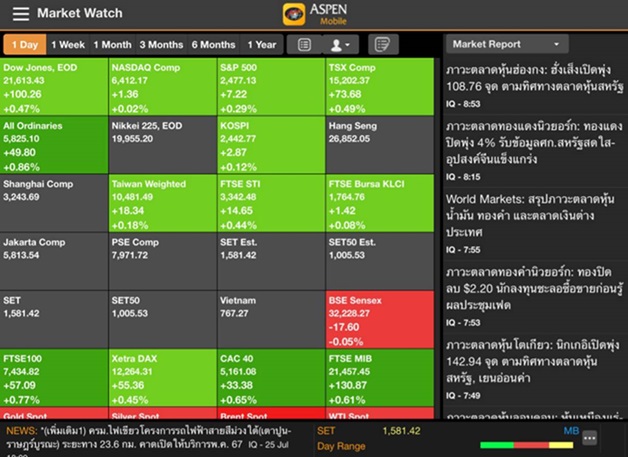Open the Hang Seng index tile
The image size is (628, 457).
[380, 145]
